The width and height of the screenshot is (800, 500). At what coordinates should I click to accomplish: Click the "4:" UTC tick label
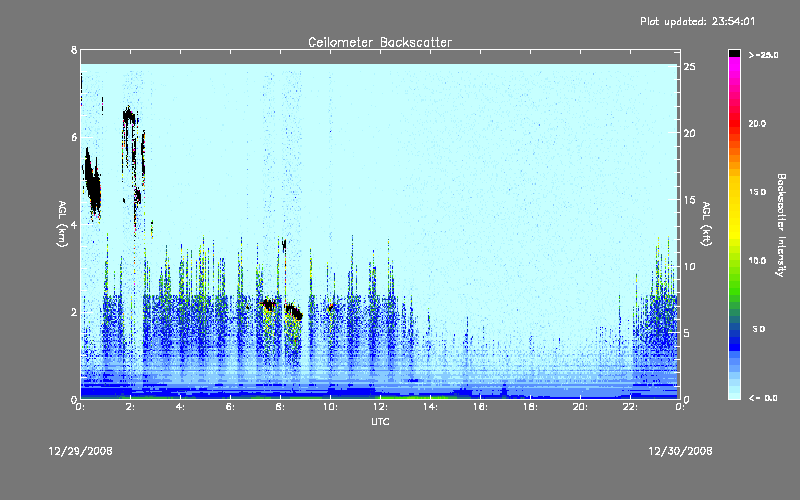[180, 407]
